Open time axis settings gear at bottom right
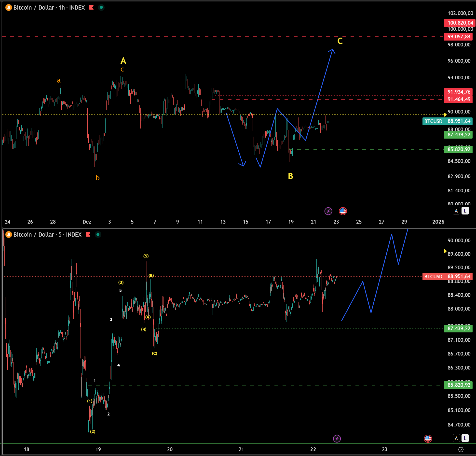 pos(461,449)
